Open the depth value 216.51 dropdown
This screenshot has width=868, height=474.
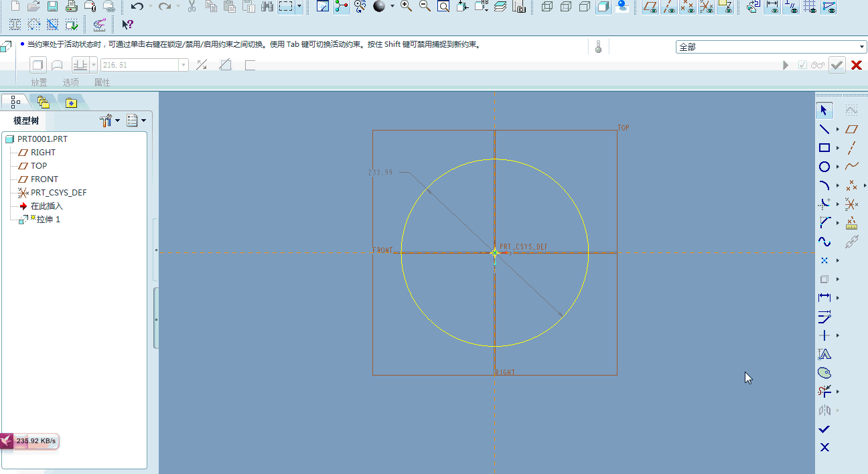click(x=184, y=65)
